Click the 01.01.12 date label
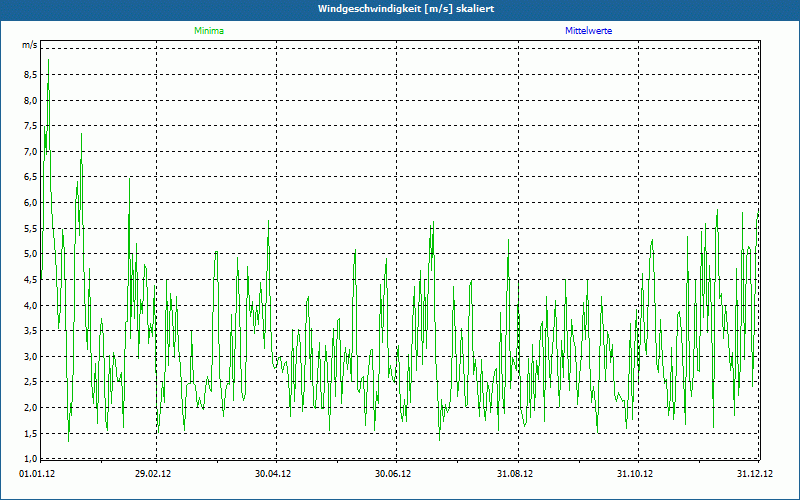The height and width of the screenshot is (500, 800). 37,474
